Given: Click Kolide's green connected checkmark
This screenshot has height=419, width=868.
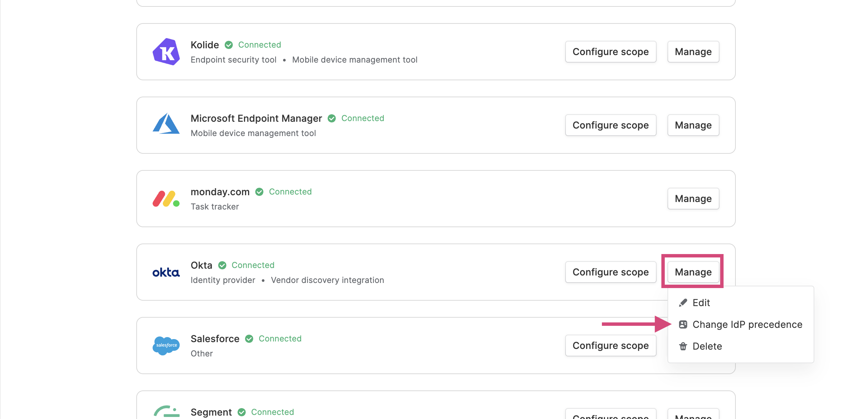Looking at the screenshot, I should (229, 45).
